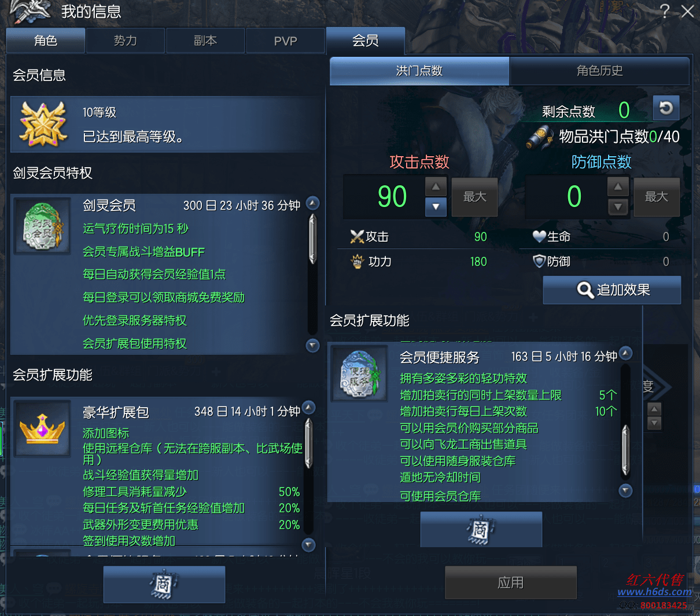
Task: Click the 会员便捷服务 list scroll-down arrow
Action: [625, 491]
